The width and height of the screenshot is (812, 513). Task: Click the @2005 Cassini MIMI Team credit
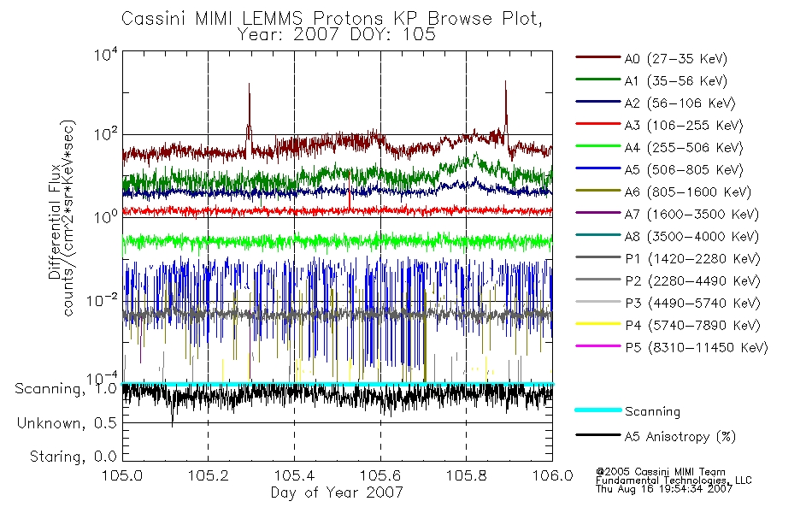coord(660,472)
